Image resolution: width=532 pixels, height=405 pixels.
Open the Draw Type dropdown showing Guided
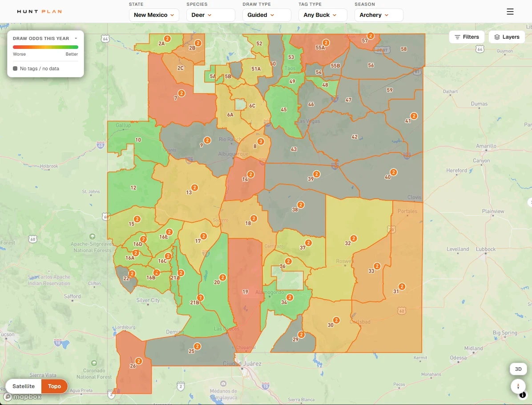tap(267, 15)
